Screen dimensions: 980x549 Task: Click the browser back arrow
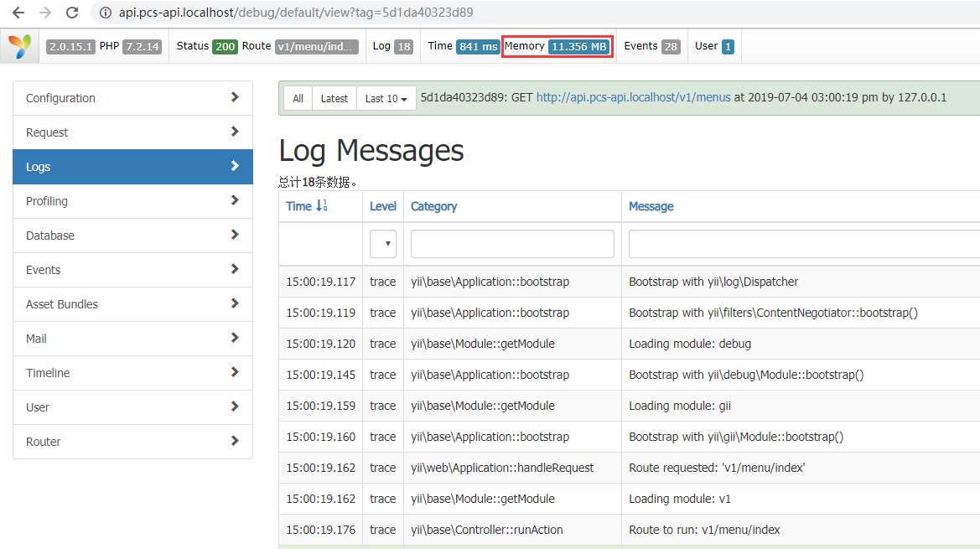pyautogui.click(x=18, y=13)
